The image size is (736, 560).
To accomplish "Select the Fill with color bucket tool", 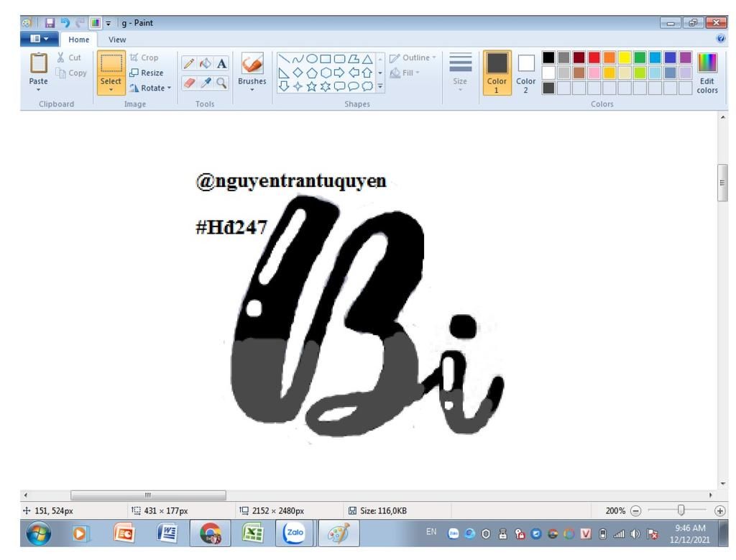I will pyautogui.click(x=205, y=63).
